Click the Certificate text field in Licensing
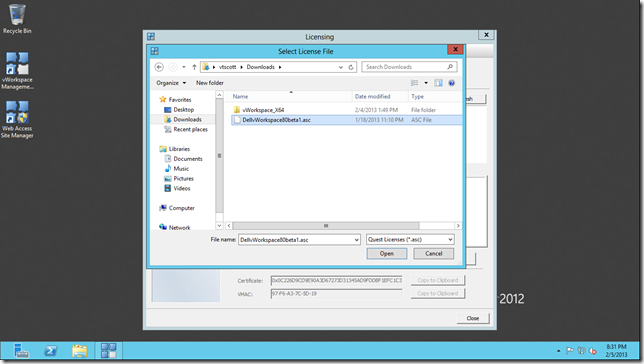Image resolution: width=644 pixels, height=364 pixels. tap(336, 280)
